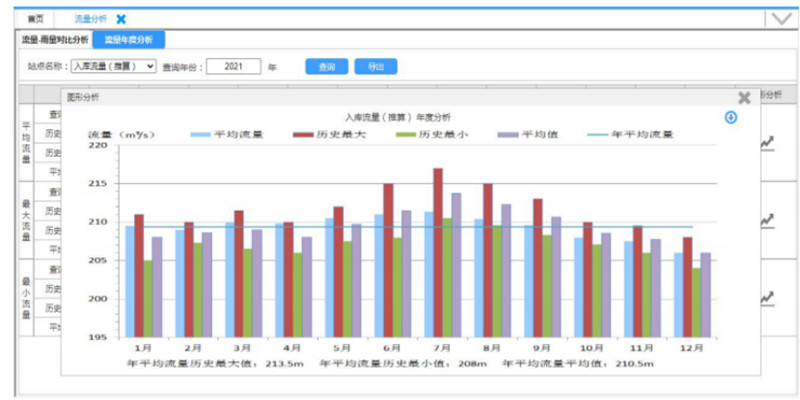
Task: Close the 流量分析 tab with X icon
Action: click(x=121, y=19)
